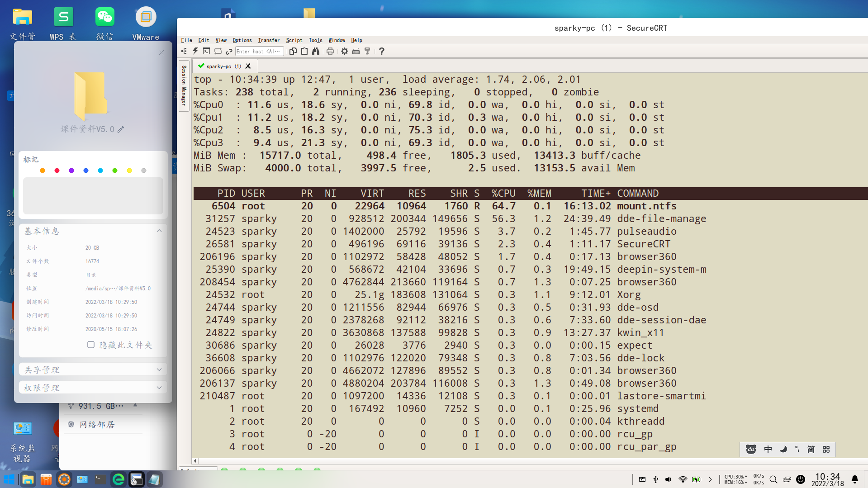Click the Find binoculars icon
This screenshot has width=868, height=488.
pyautogui.click(x=316, y=51)
